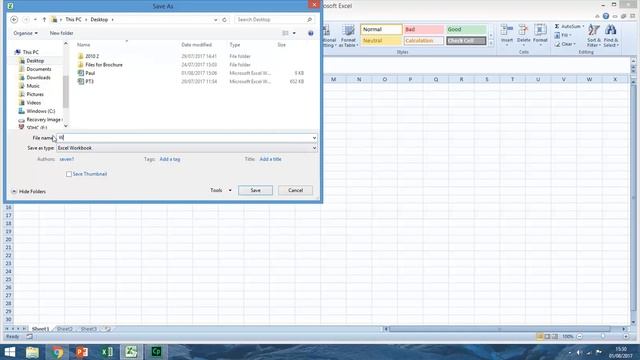
Task: Apply the Calculation cell style
Action: click(x=424, y=41)
